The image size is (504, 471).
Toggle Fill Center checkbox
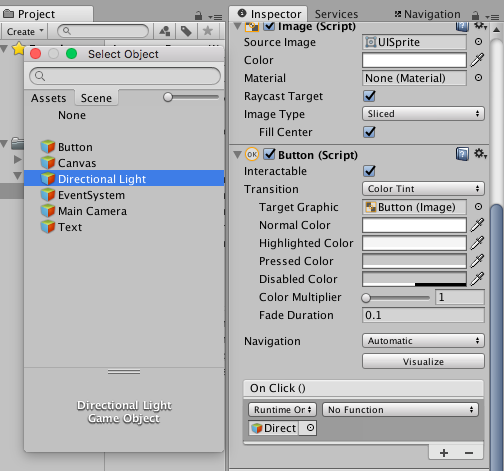369,132
